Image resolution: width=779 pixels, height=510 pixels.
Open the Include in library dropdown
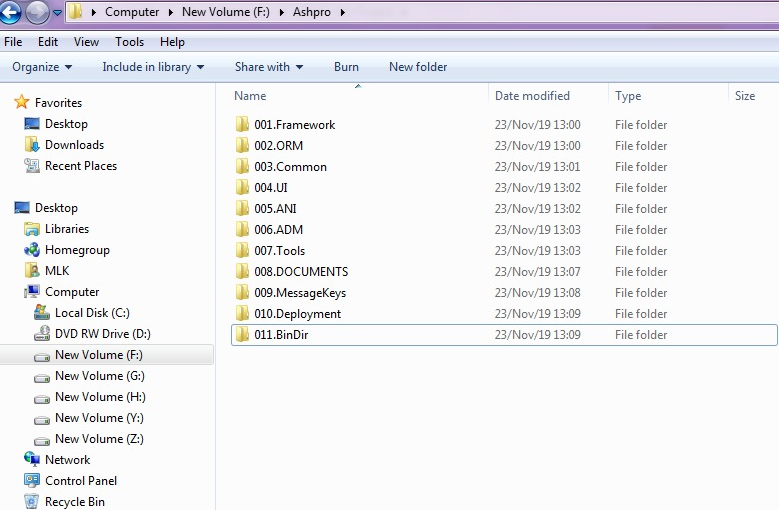(x=153, y=67)
